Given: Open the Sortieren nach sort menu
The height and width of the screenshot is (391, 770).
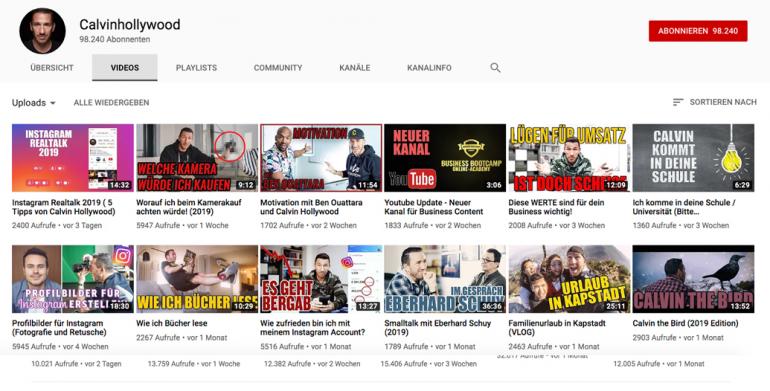Looking at the screenshot, I should click(x=715, y=102).
